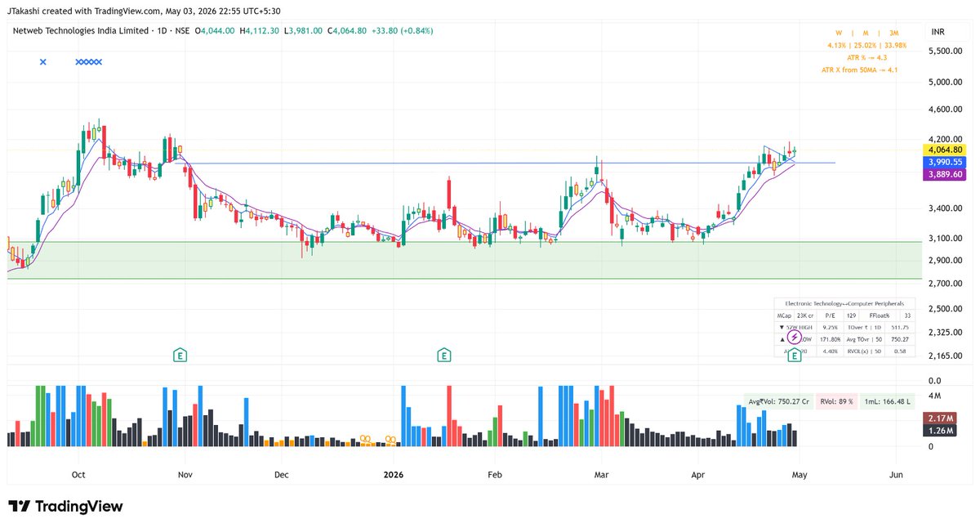This screenshot has height=528, width=980.
Task: Click the 3,100.00 price axis label
Action: [x=946, y=238]
